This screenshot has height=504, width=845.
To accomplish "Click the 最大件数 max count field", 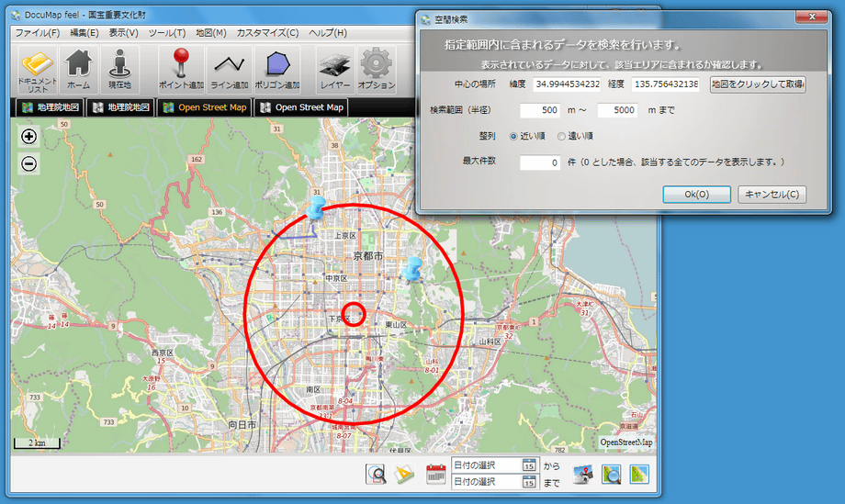I will pyautogui.click(x=540, y=162).
